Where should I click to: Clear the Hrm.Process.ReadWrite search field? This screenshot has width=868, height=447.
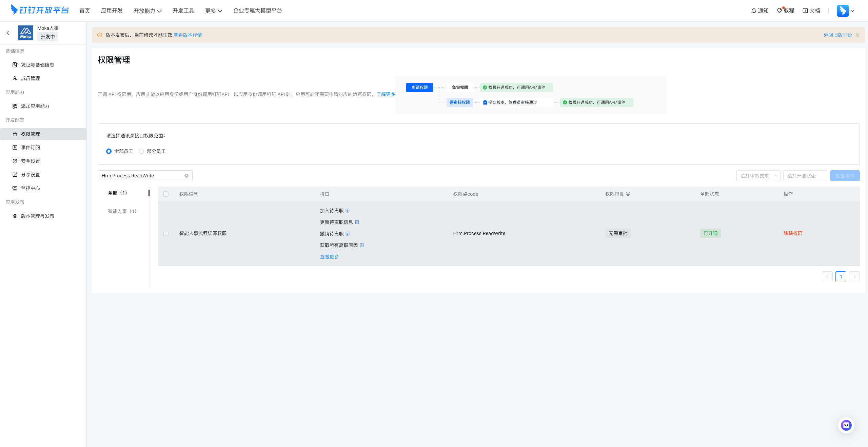coord(186,176)
